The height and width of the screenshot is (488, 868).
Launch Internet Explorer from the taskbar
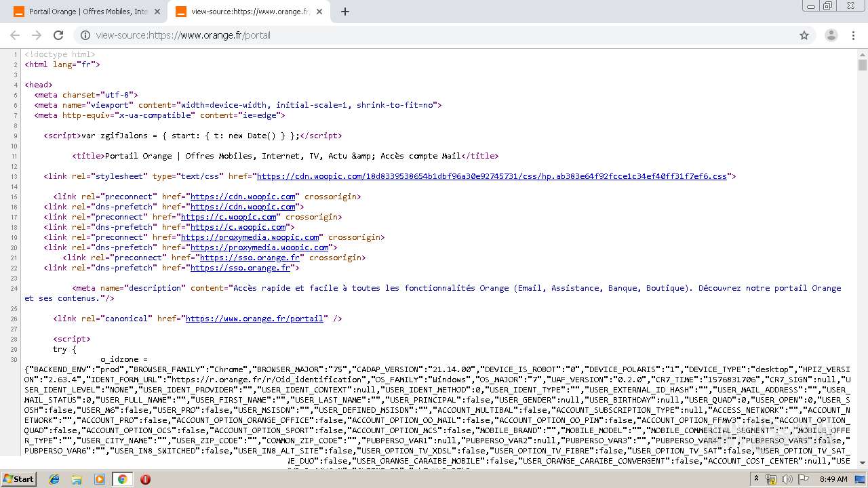54,479
